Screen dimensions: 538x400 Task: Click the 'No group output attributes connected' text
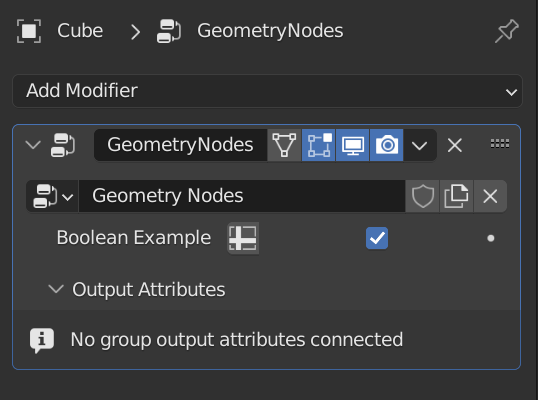[237, 340]
